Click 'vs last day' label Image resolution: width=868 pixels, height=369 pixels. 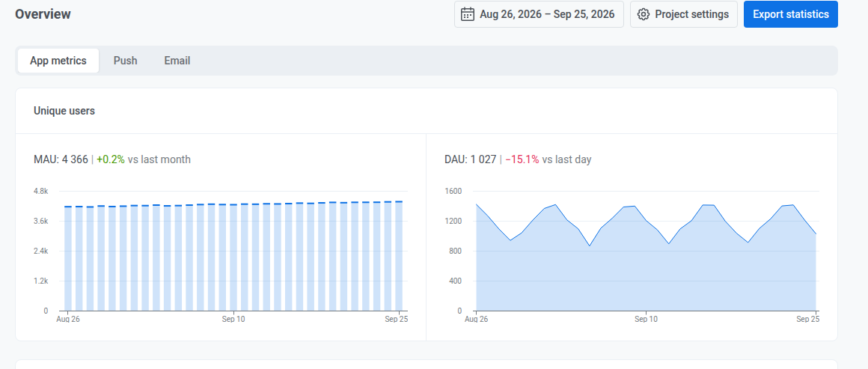567,159
